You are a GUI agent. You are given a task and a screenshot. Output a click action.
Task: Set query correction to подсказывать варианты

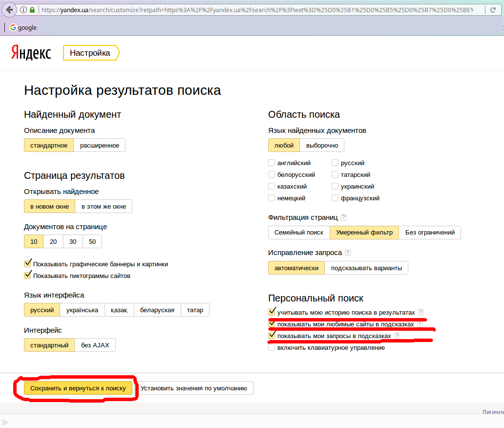[366, 268]
